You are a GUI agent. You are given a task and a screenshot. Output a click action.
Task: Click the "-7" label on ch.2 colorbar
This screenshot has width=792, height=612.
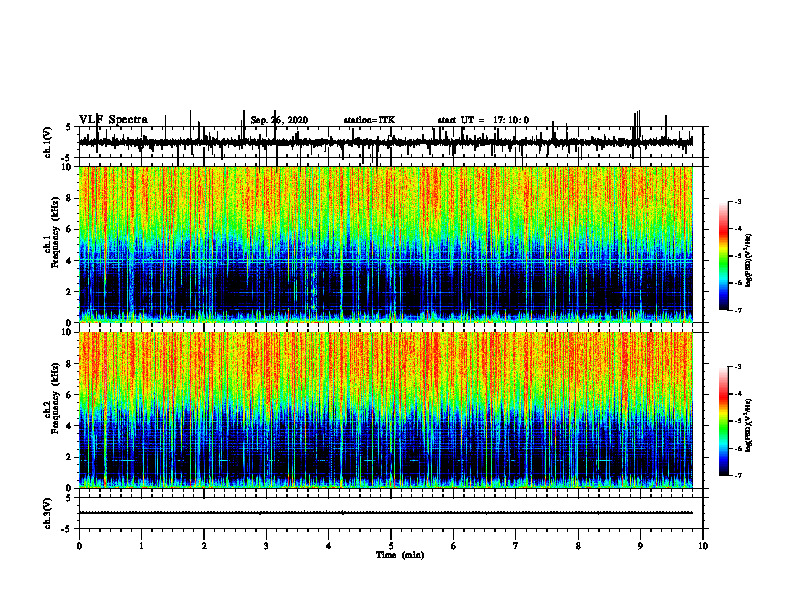pyautogui.click(x=738, y=475)
